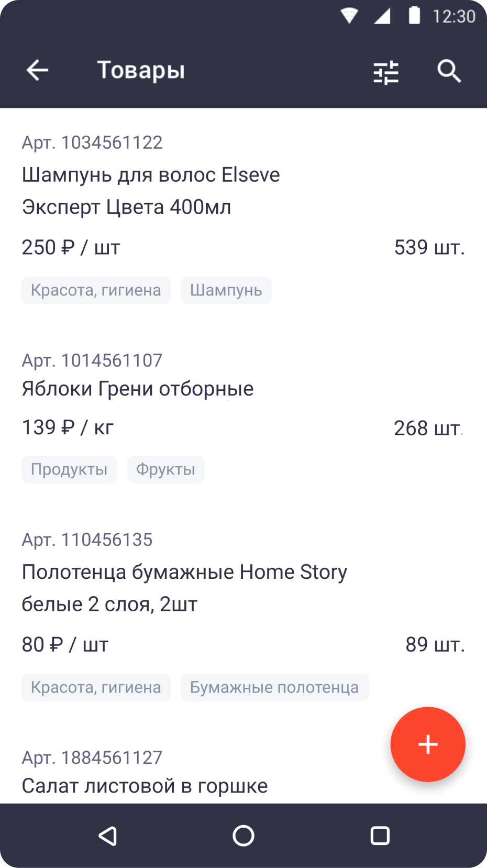Tap the Бумажные полотенца tag
Image resolution: width=487 pixels, height=868 pixels.
point(274,687)
